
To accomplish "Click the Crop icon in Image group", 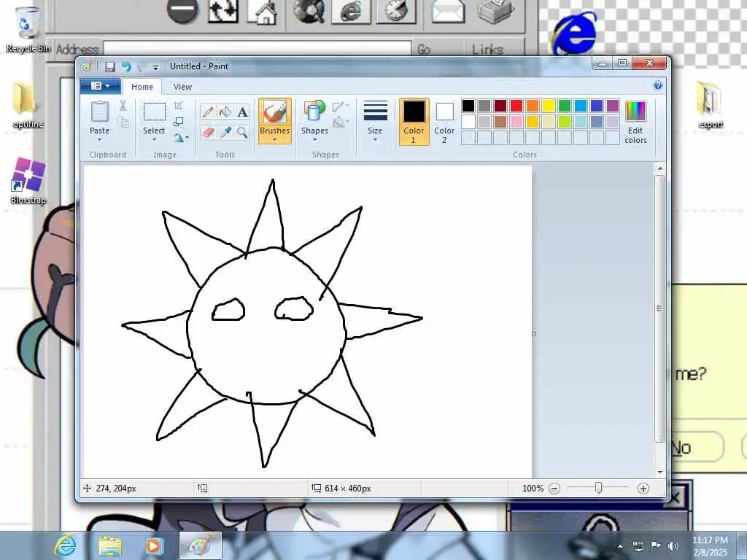I will [x=179, y=105].
